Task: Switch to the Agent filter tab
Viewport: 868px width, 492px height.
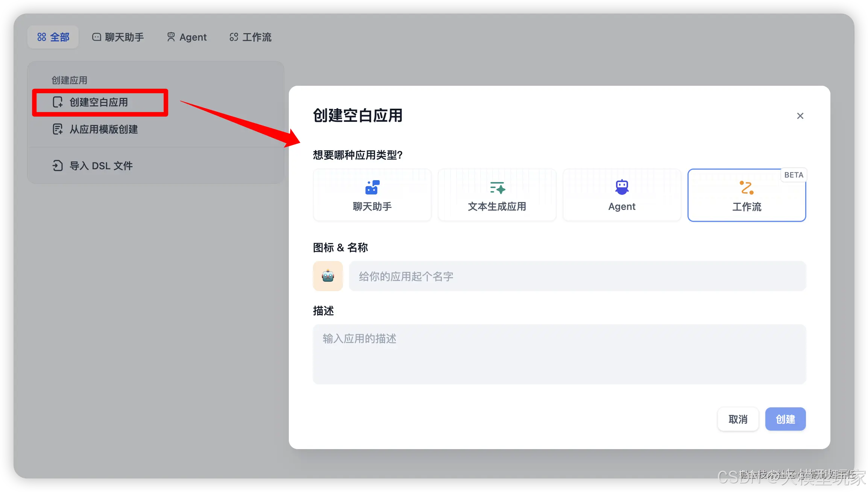Action: point(186,36)
